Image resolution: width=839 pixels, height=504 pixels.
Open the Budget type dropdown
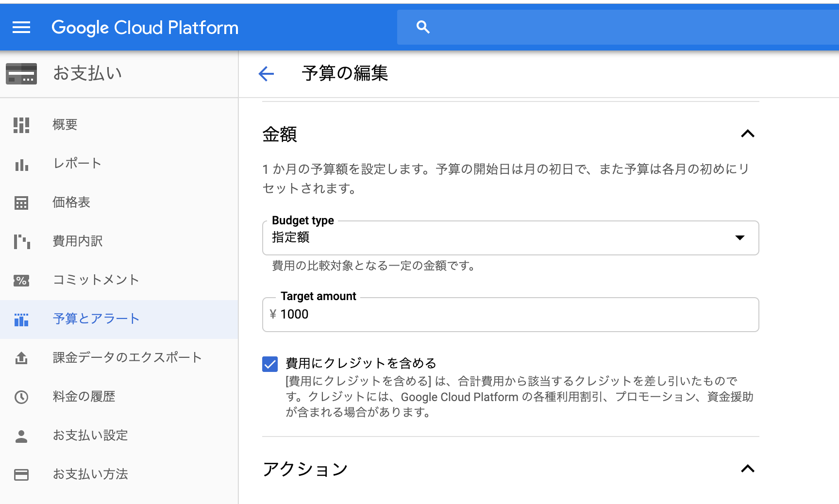tap(739, 238)
